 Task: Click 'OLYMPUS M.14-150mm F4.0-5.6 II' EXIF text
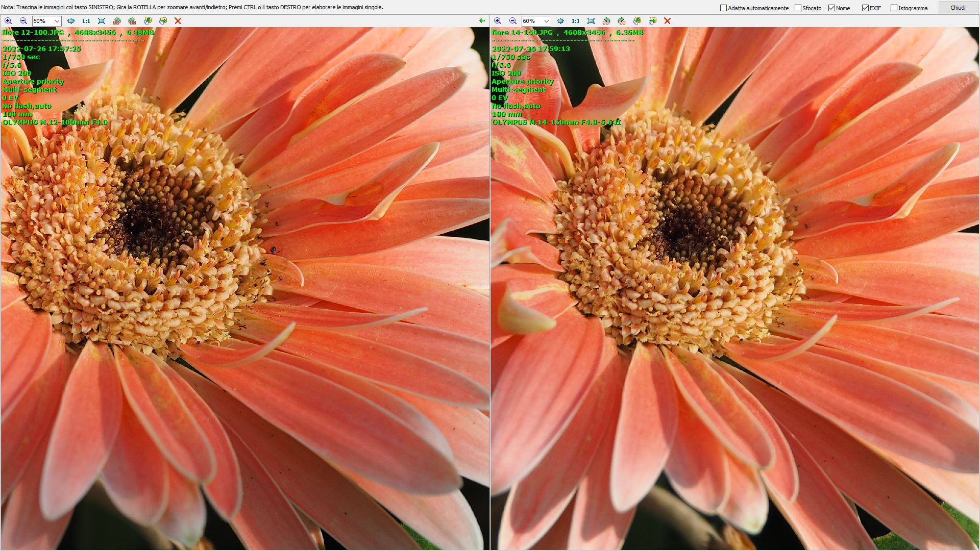pyautogui.click(x=556, y=122)
